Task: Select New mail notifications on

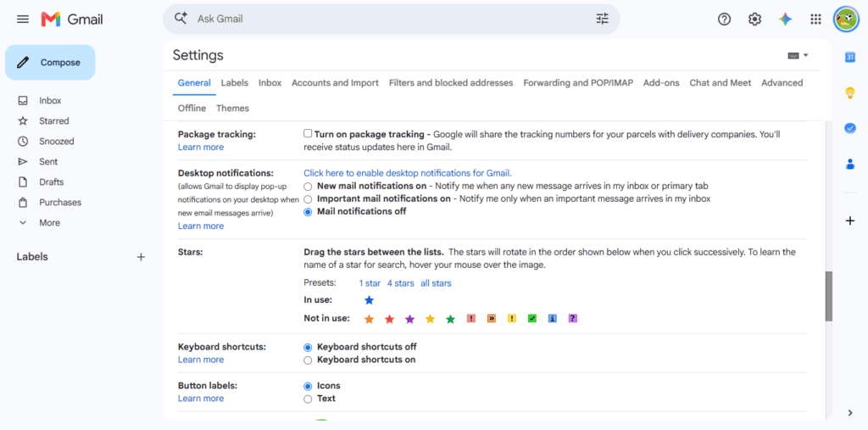Action: [308, 187]
